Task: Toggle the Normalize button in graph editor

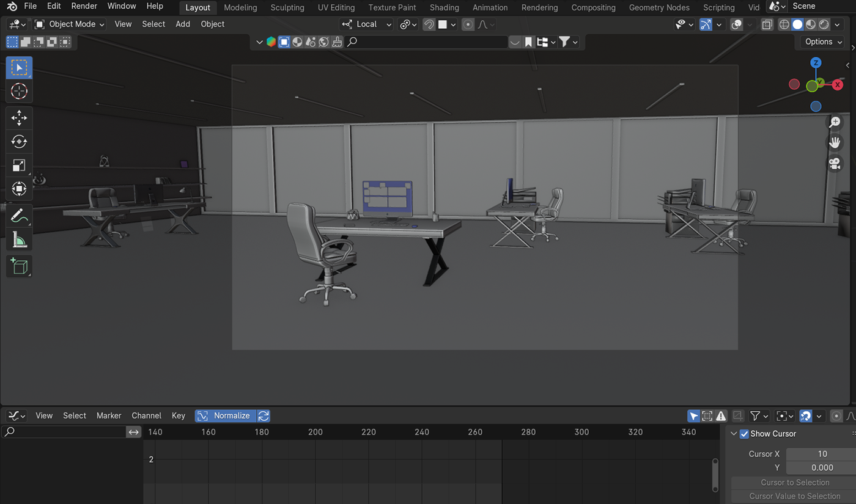Action: [225, 415]
